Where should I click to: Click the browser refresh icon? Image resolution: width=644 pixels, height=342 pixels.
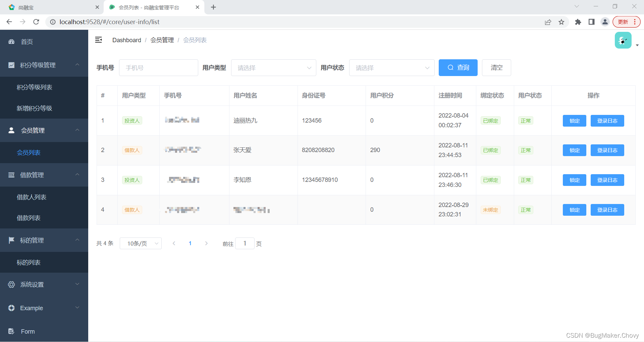click(x=36, y=22)
